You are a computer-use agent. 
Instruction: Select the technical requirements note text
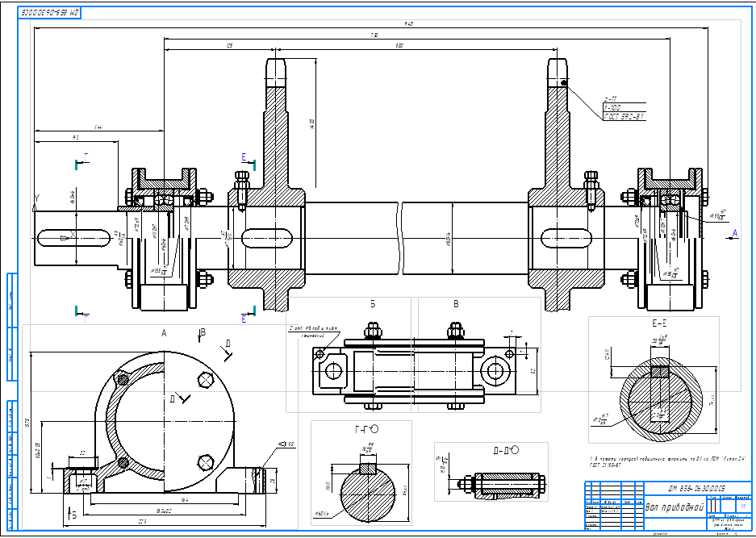coord(637,462)
